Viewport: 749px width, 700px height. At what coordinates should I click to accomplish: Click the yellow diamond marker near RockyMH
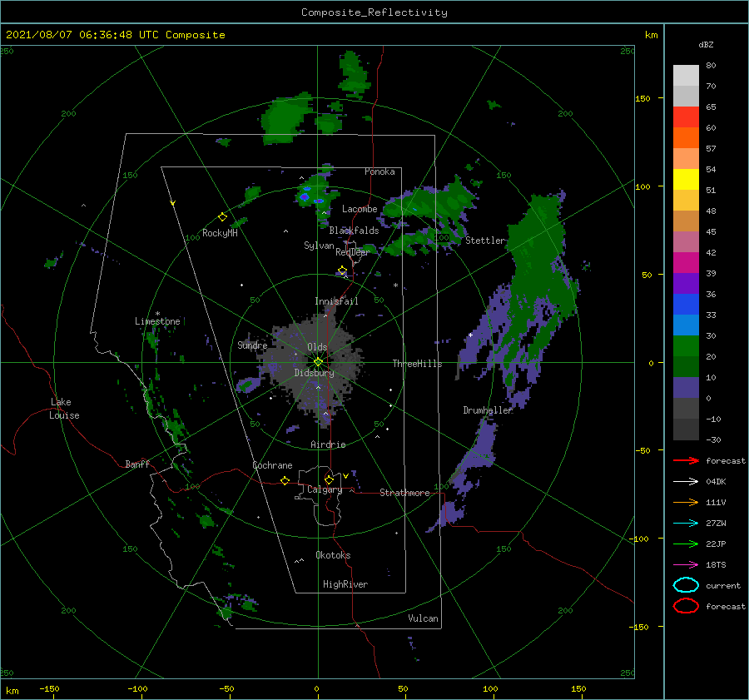tap(222, 217)
